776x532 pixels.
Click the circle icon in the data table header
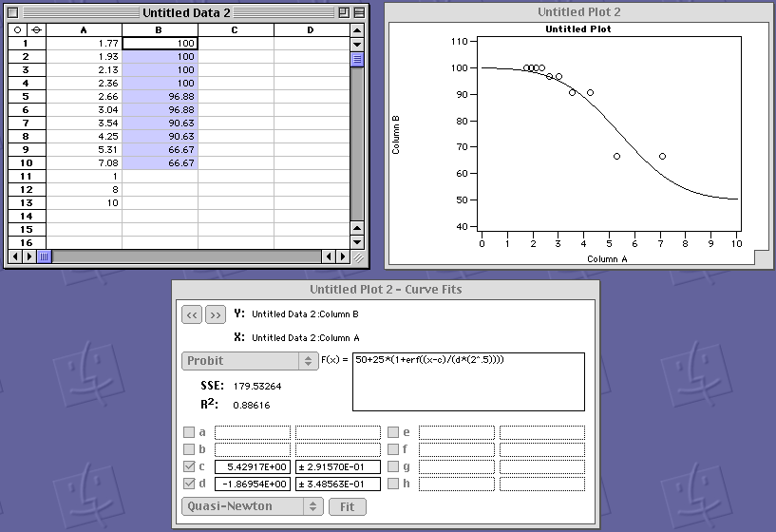tap(17, 30)
